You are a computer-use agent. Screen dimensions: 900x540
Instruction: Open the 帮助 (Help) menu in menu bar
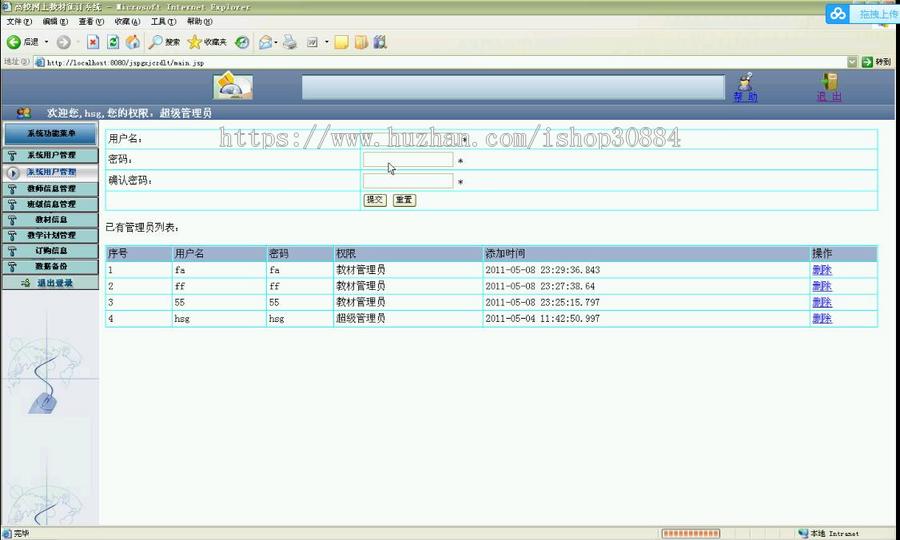199,21
